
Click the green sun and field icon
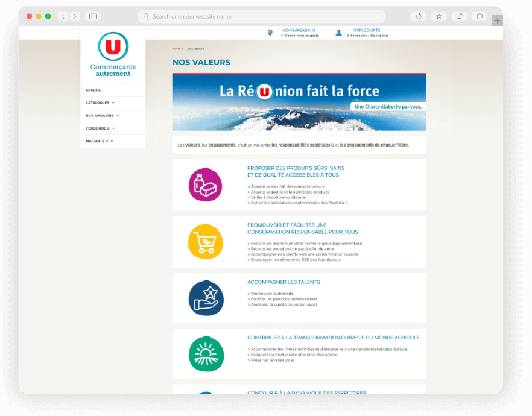(x=206, y=353)
